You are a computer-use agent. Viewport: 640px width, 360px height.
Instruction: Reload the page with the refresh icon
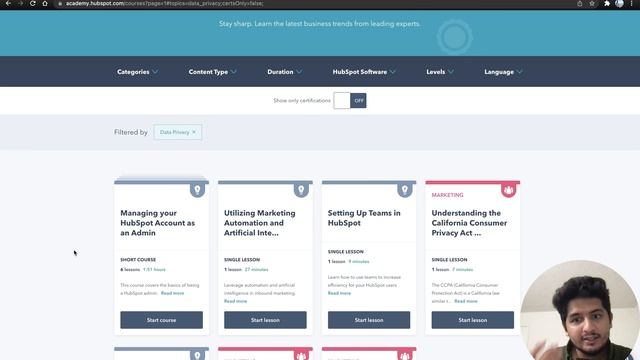33,3
